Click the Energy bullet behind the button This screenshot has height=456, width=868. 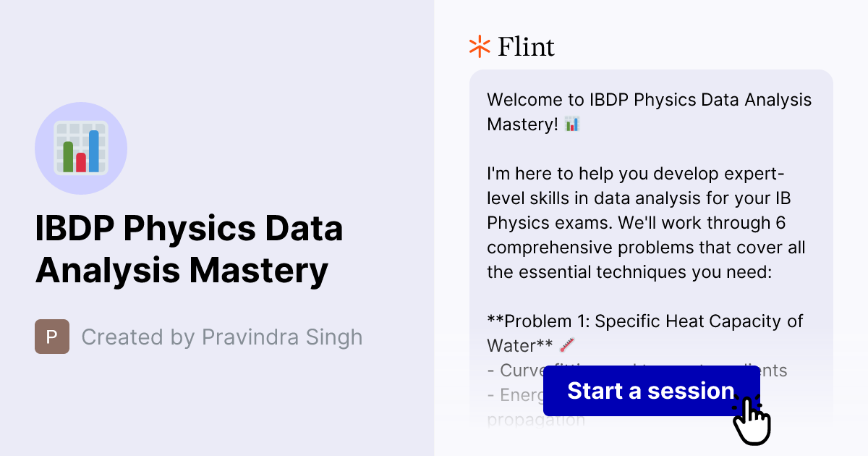515,394
